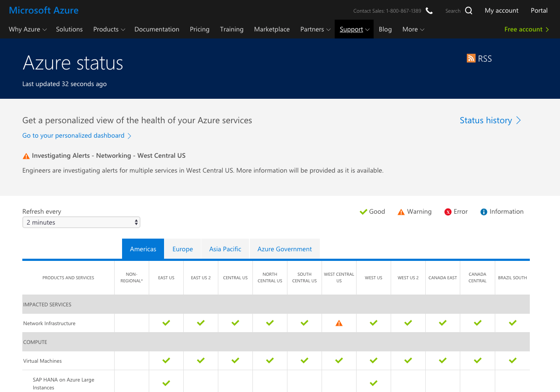Open My account

tap(501, 10)
